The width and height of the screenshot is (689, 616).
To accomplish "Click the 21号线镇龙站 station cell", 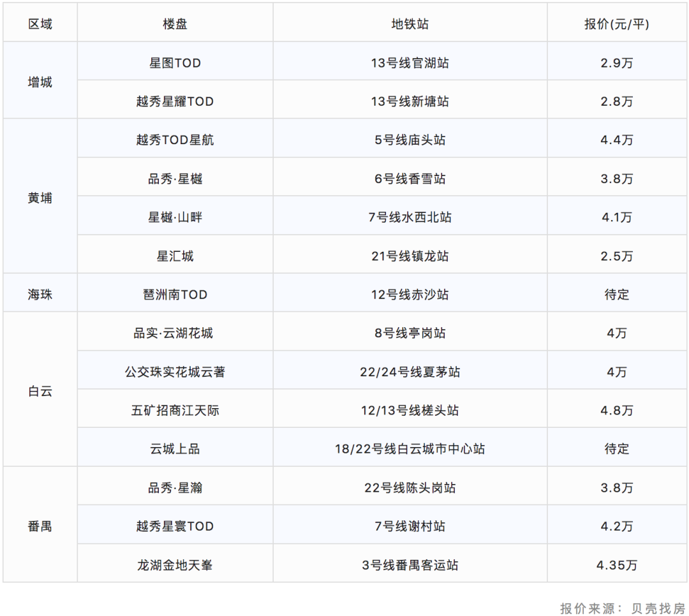I will (x=410, y=254).
